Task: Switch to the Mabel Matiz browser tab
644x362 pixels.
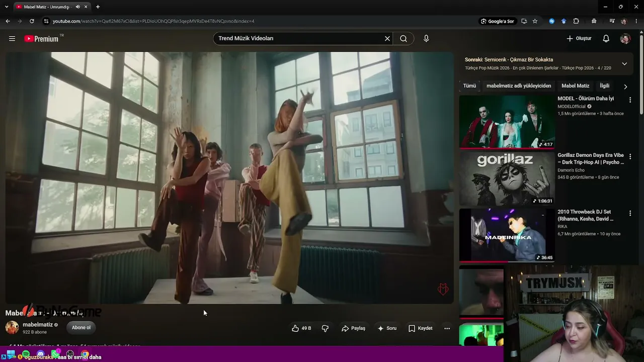Action: [52, 7]
